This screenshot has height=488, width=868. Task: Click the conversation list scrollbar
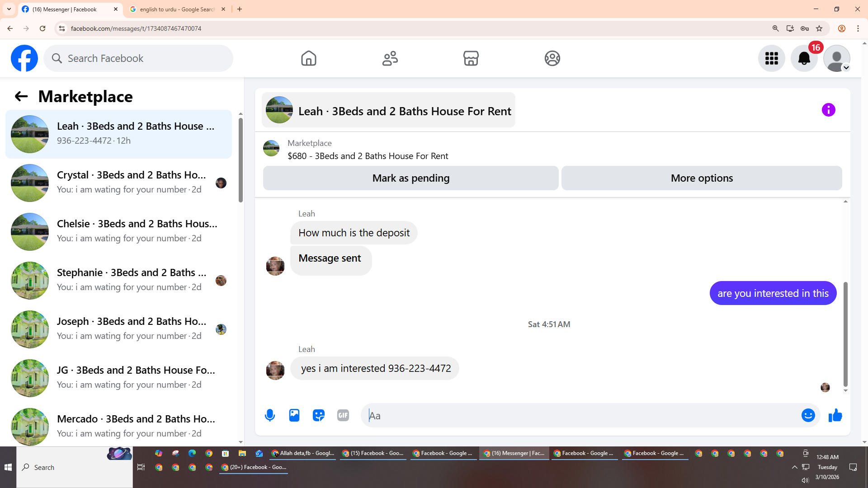(x=241, y=160)
